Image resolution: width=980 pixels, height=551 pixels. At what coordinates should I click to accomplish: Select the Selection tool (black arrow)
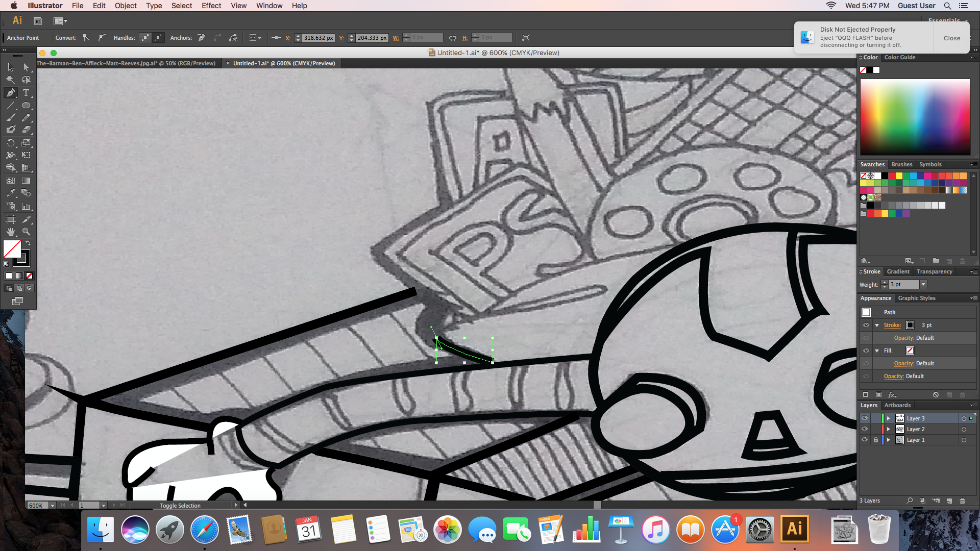pos(11,67)
